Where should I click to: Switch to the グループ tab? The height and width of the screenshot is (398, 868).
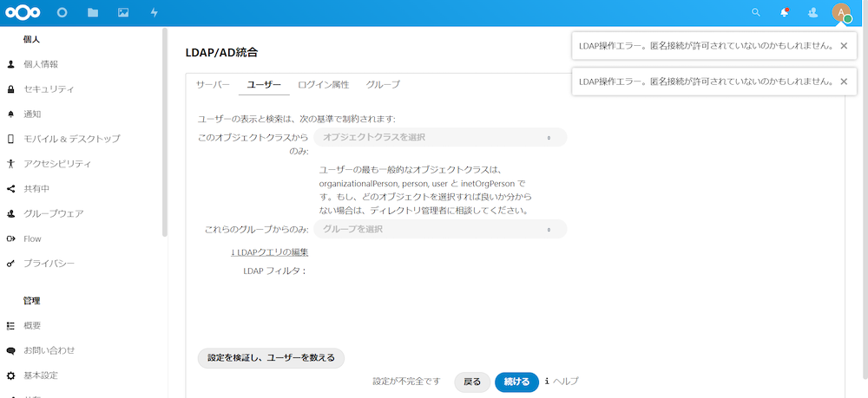383,85
